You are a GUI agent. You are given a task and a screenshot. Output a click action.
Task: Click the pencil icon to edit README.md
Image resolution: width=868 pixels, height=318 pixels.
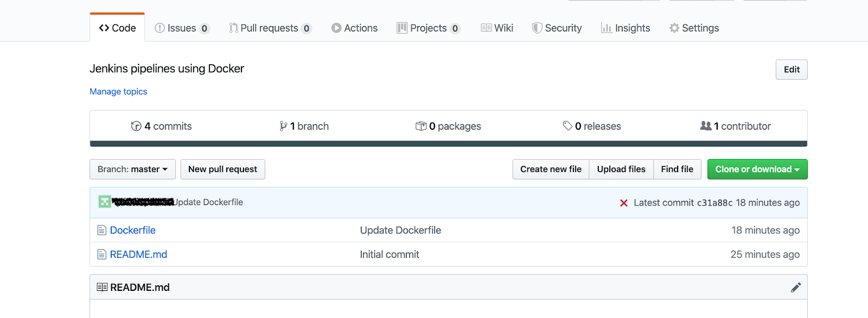[795, 288]
